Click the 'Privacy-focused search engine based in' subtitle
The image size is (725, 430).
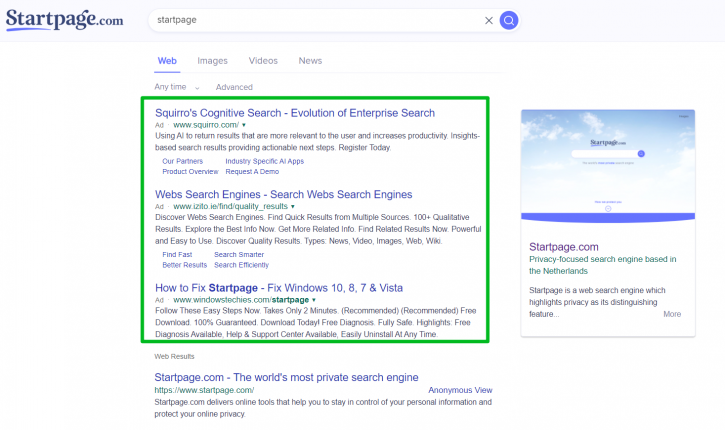(602, 259)
